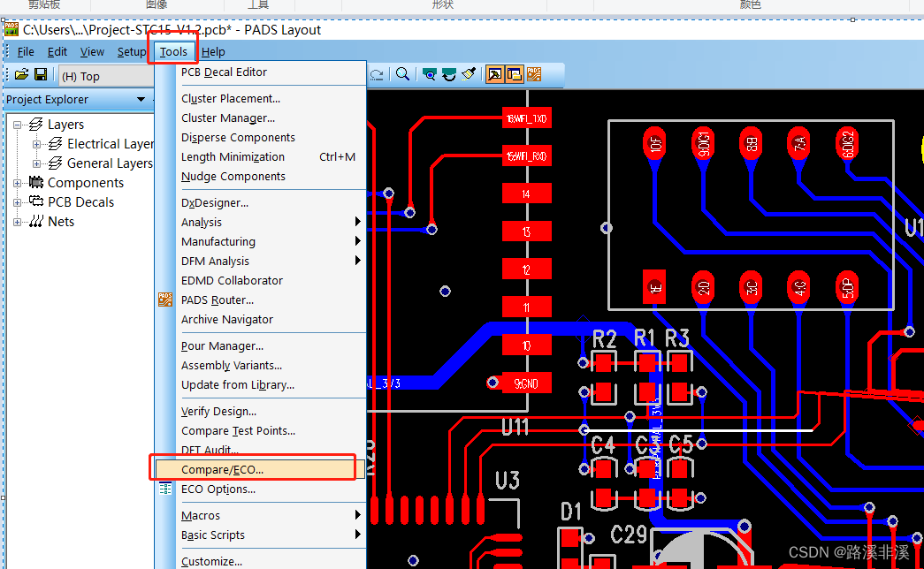Select the Redraw toolbar icon
The width and height of the screenshot is (924, 569).
click(449, 75)
